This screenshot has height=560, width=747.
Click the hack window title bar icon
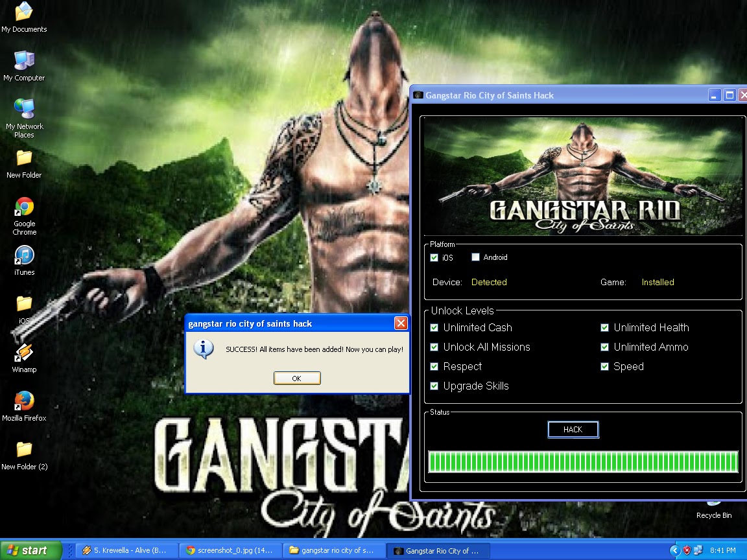click(x=418, y=95)
